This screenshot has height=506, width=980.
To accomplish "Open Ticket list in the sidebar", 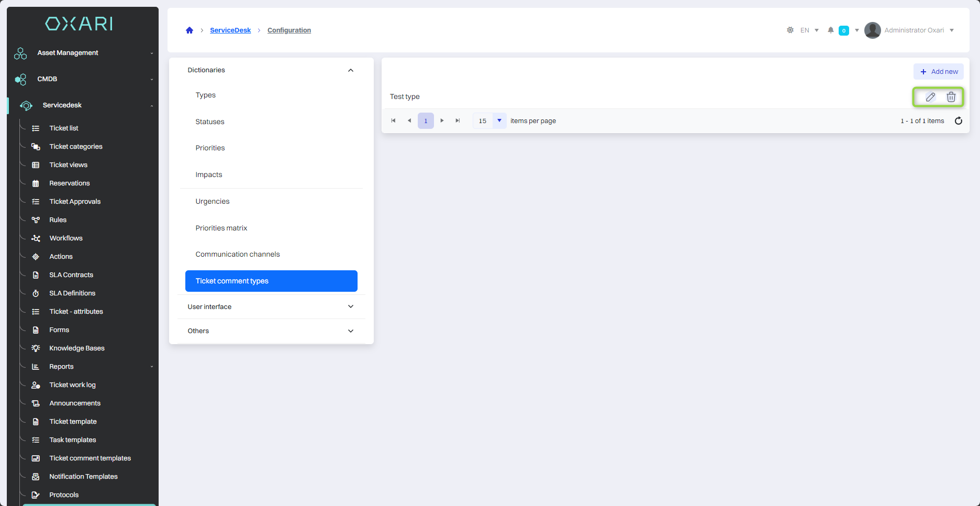I will click(64, 128).
